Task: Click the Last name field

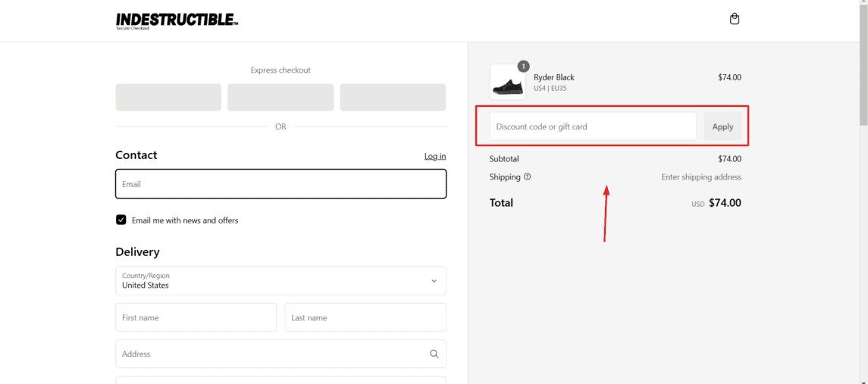Action: pos(365,317)
